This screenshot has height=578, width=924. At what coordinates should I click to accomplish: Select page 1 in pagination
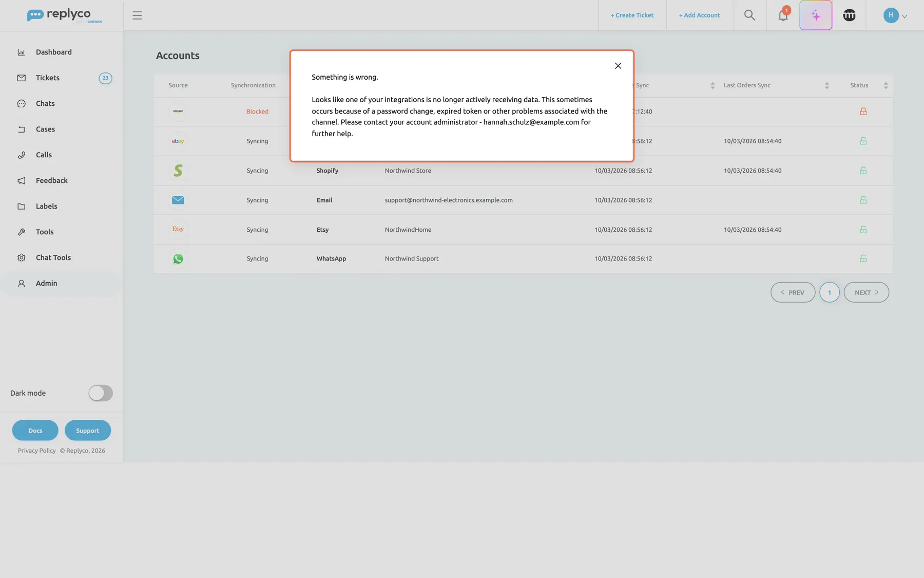[x=830, y=292]
